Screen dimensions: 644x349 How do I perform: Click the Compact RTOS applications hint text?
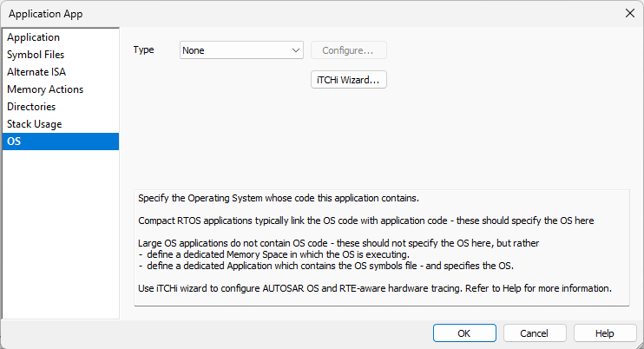[365, 221]
